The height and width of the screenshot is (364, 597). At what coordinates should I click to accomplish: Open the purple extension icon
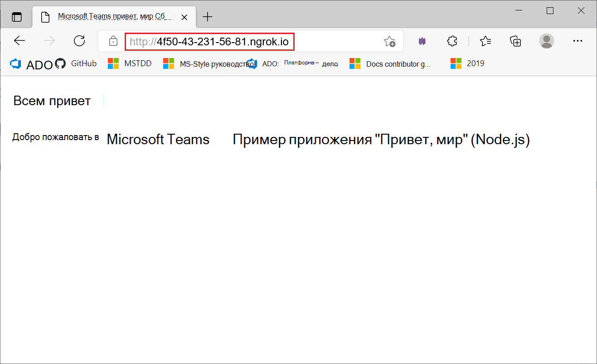422,41
